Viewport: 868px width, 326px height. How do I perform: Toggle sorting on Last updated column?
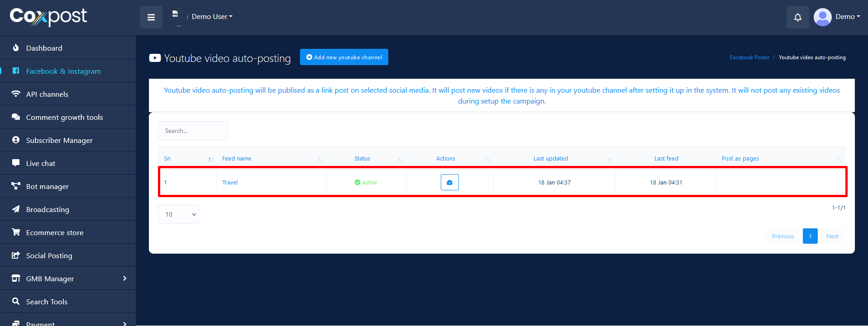pyautogui.click(x=610, y=160)
